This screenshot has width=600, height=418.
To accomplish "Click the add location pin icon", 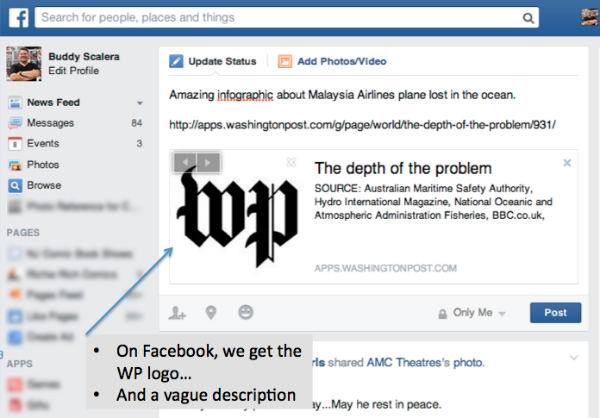I will (211, 313).
